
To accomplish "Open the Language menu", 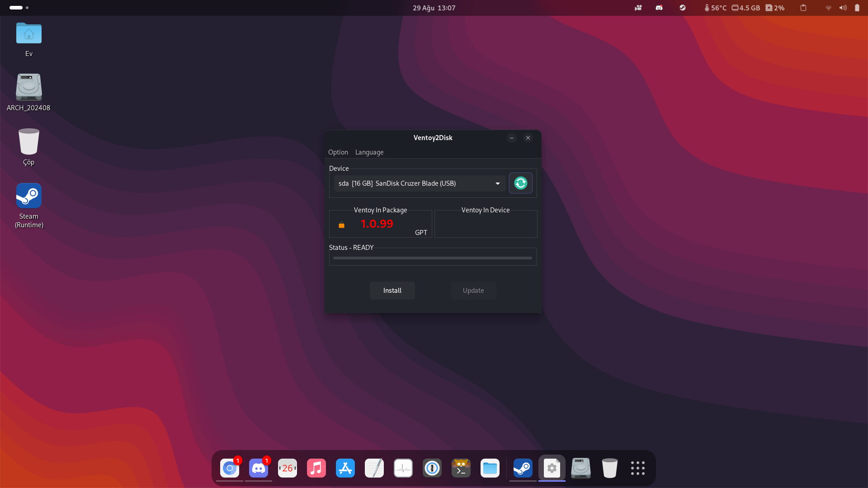I will (x=369, y=152).
